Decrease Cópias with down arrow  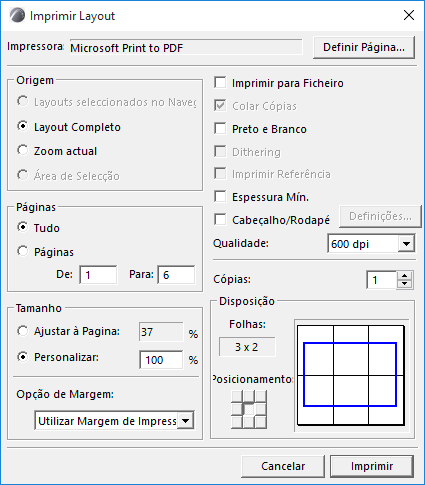pos(405,284)
